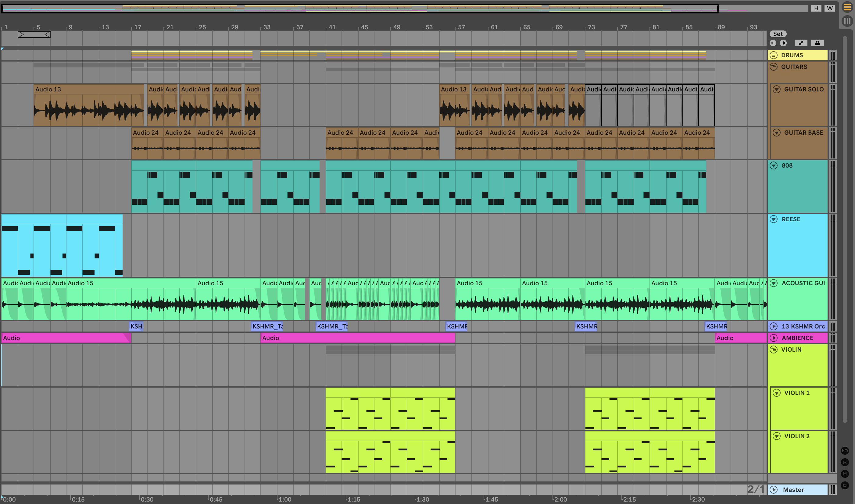Select the REESE track title
Image resolution: width=855 pixels, height=504 pixels.
pyautogui.click(x=791, y=219)
